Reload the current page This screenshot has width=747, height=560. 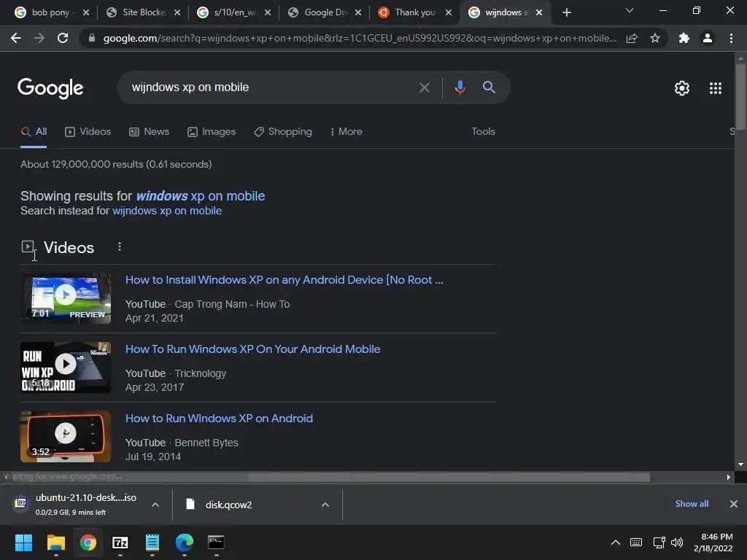[x=63, y=38]
